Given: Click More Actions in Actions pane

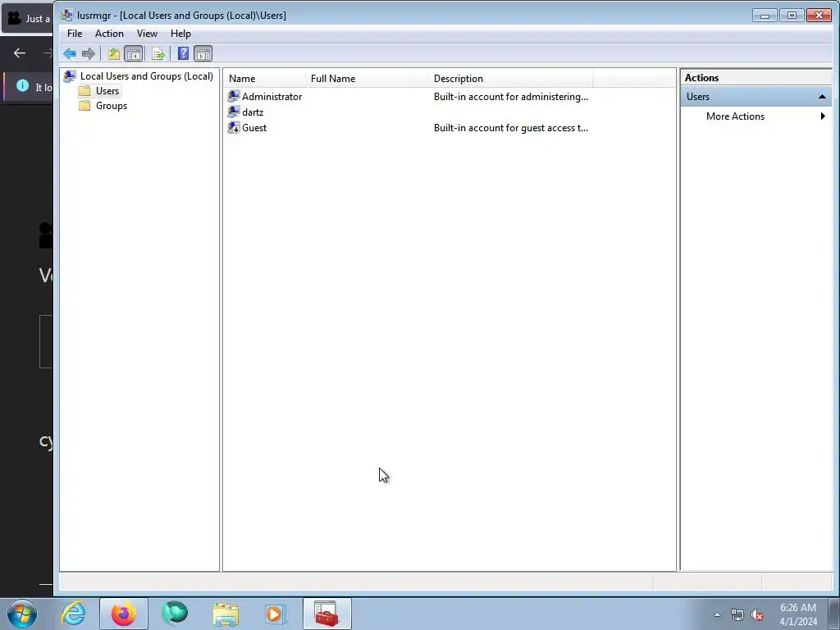Looking at the screenshot, I should (735, 116).
